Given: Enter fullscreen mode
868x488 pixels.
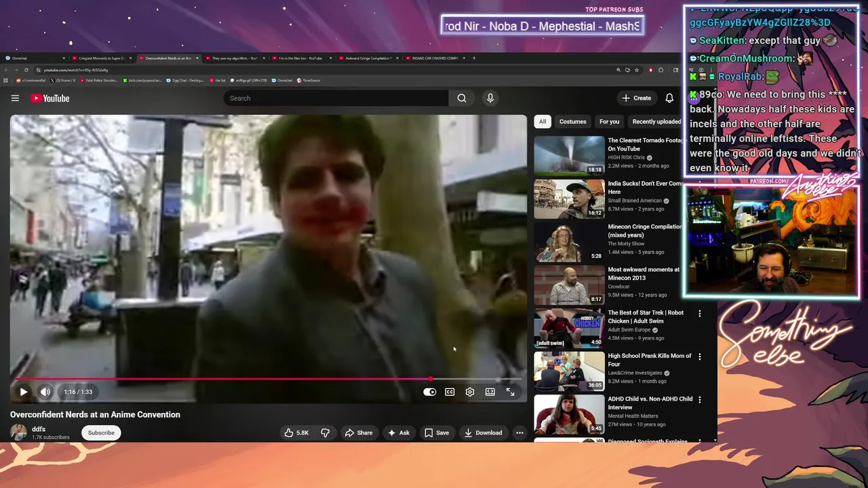Looking at the screenshot, I should point(511,392).
